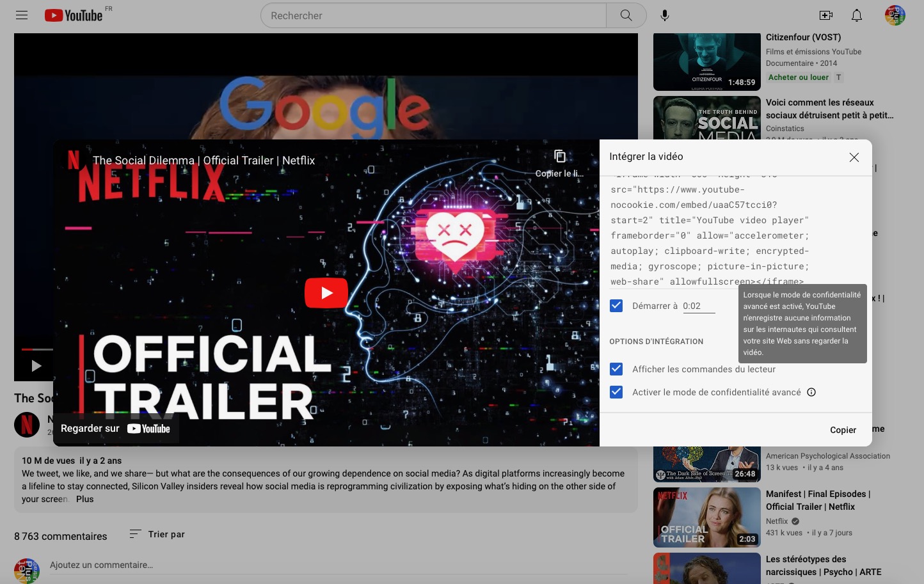Open the notifications bell

coord(856,15)
